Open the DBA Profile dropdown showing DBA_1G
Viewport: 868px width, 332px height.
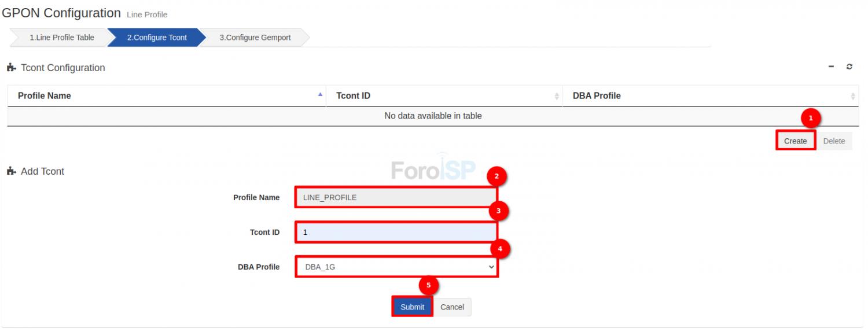tap(397, 267)
